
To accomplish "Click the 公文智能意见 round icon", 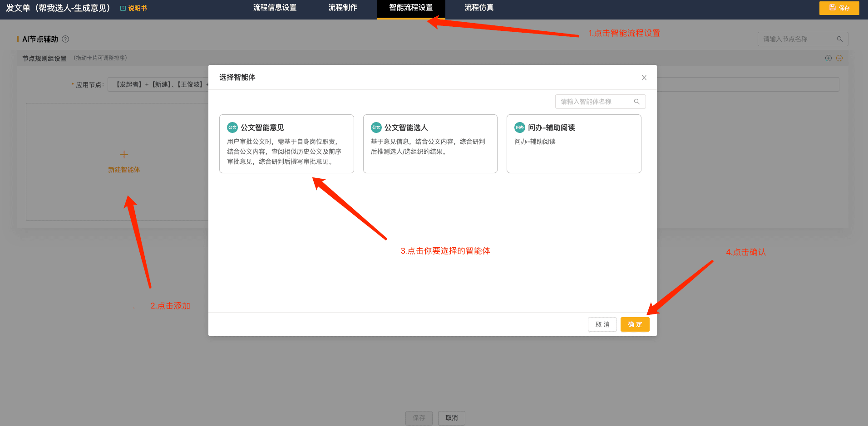I will click(x=232, y=127).
